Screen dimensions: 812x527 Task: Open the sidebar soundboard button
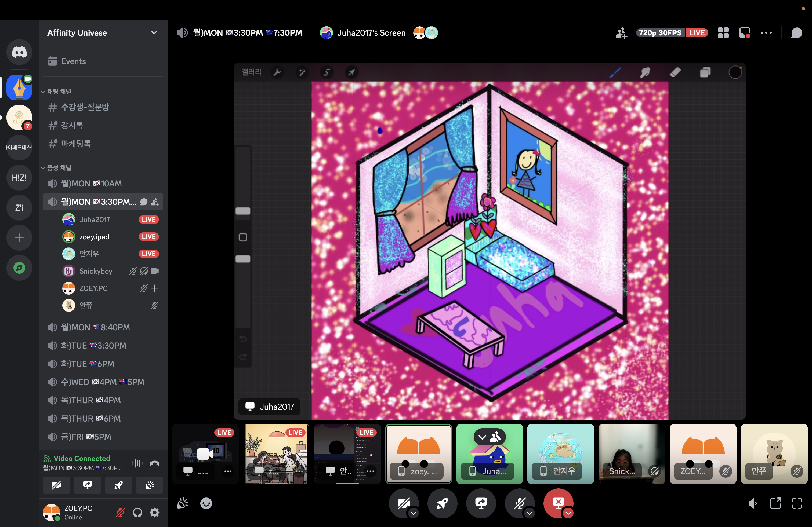(x=150, y=485)
